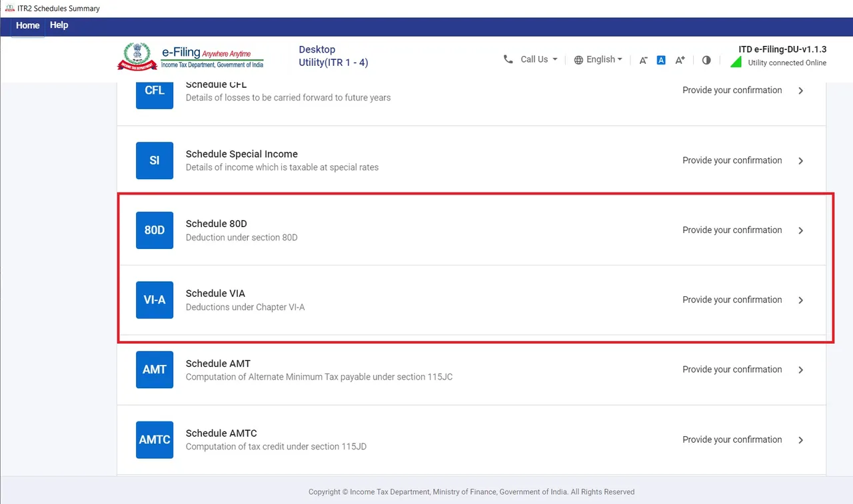Image resolution: width=853 pixels, height=504 pixels.
Task: Increase font size with A+ icon
Action: [x=680, y=60]
